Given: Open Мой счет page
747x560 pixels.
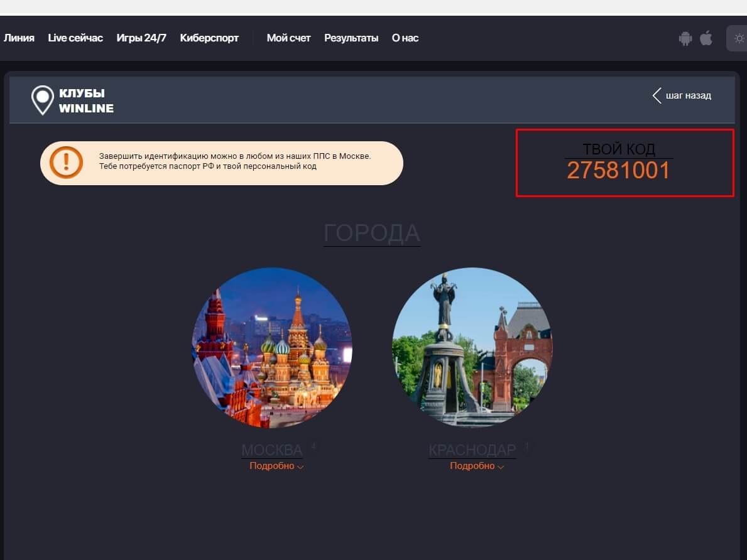Looking at the screenshot, I should (289, 38).
